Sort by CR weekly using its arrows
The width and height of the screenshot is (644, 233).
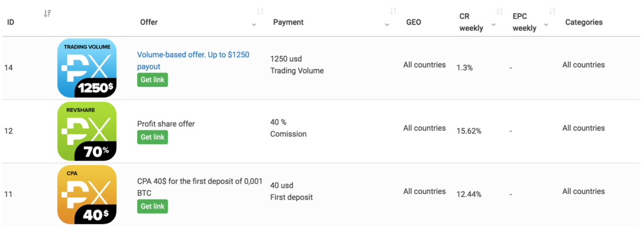tap(499, 11)
